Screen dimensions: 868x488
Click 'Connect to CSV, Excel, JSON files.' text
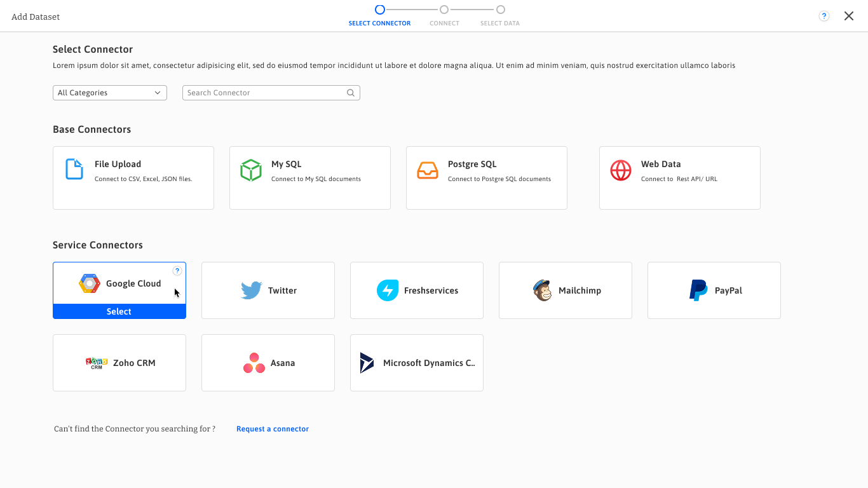point(144,179)
